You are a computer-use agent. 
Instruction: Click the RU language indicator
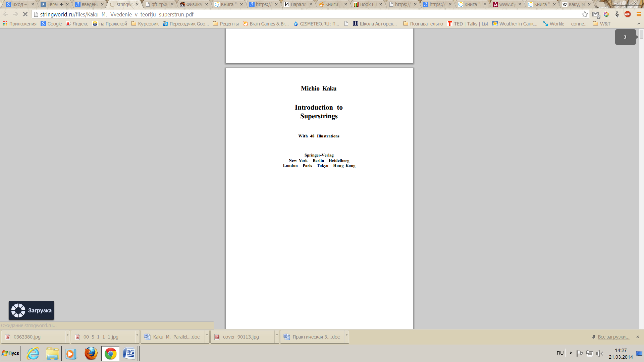coord(560,353)
